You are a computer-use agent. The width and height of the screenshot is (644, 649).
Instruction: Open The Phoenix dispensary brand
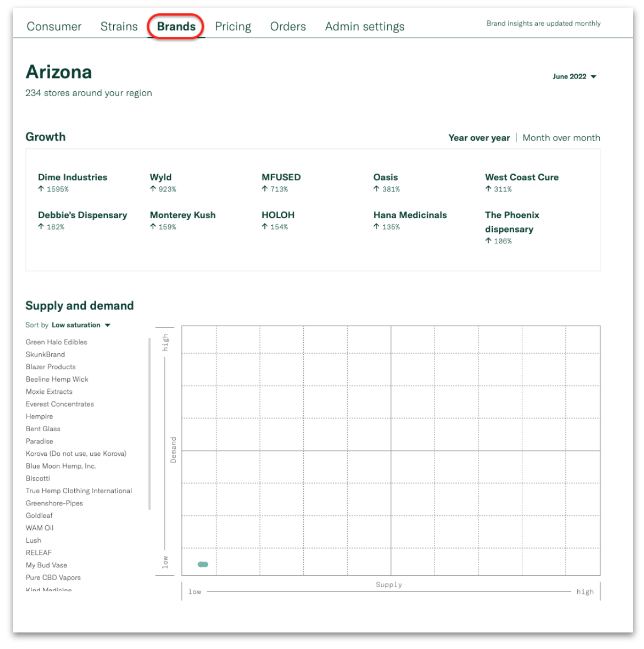[x=512, y=222]
